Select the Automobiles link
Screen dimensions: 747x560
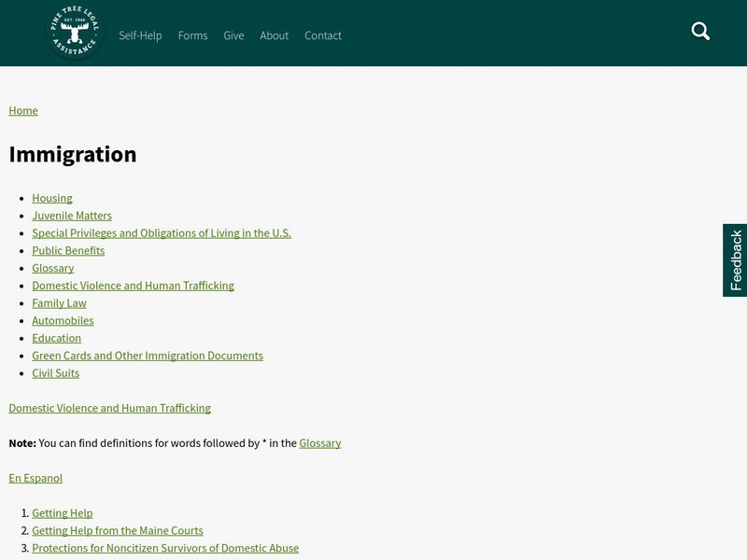coord(63,320)
